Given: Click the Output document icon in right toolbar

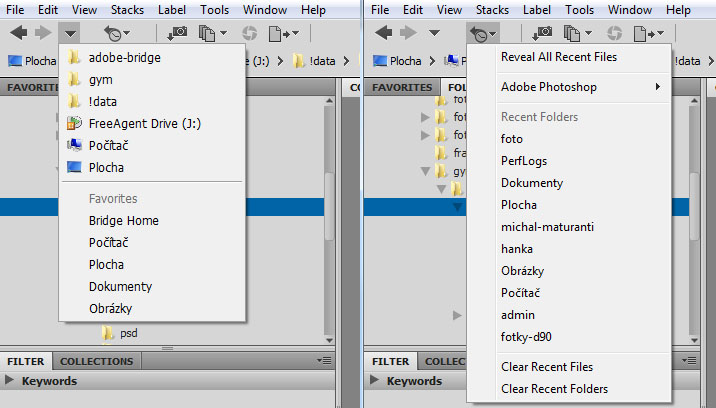Looking at the screenshot, I should pyautogui.click(x=646, y=33).
